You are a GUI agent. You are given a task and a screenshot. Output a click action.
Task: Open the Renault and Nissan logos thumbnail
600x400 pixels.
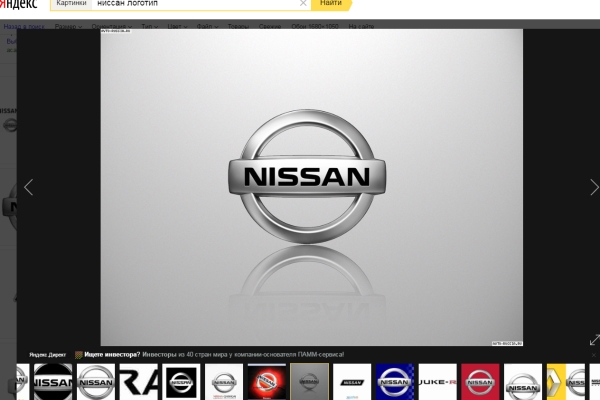tap(566, 382)
